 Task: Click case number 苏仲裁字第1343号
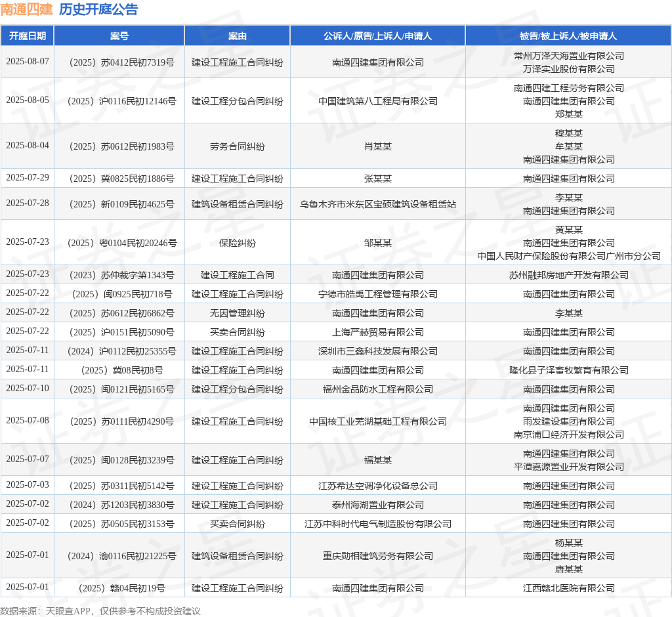pyautogui.click(x=138, y=275)
